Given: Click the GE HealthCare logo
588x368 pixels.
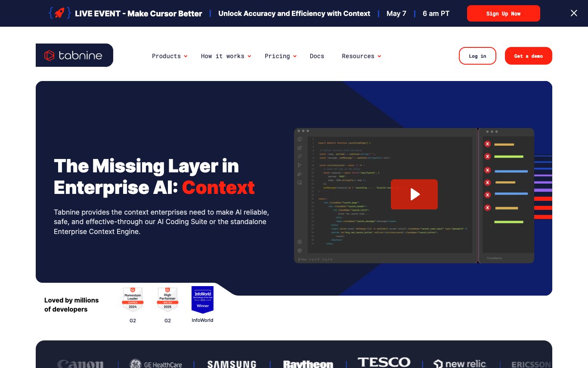Looking at the screenshot, I should [x=156, y=364].
